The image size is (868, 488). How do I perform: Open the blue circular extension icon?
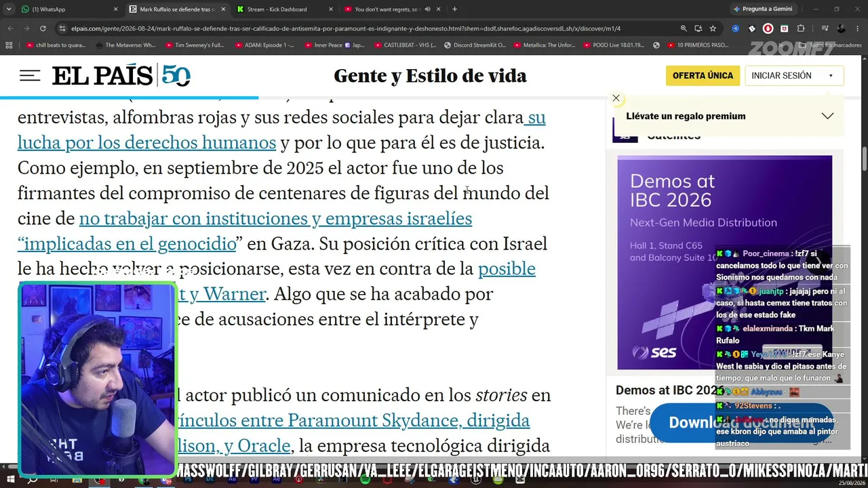click(736, 28)
